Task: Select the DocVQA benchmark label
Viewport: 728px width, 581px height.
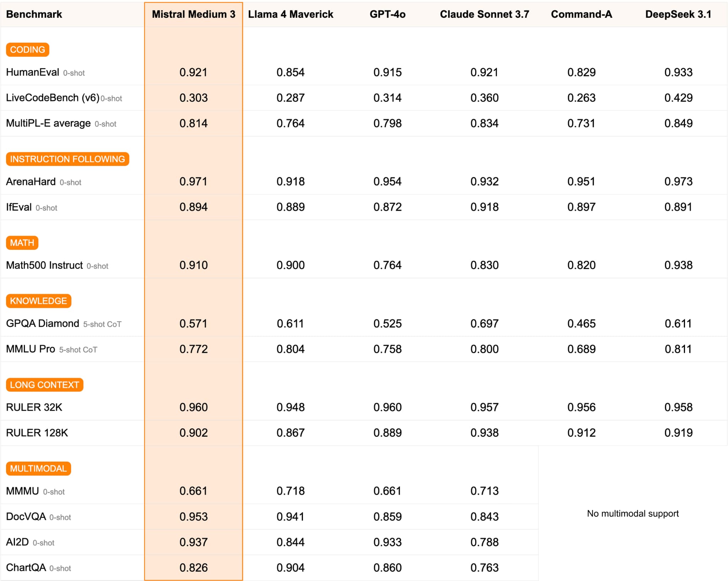Action: coord(26,516)
